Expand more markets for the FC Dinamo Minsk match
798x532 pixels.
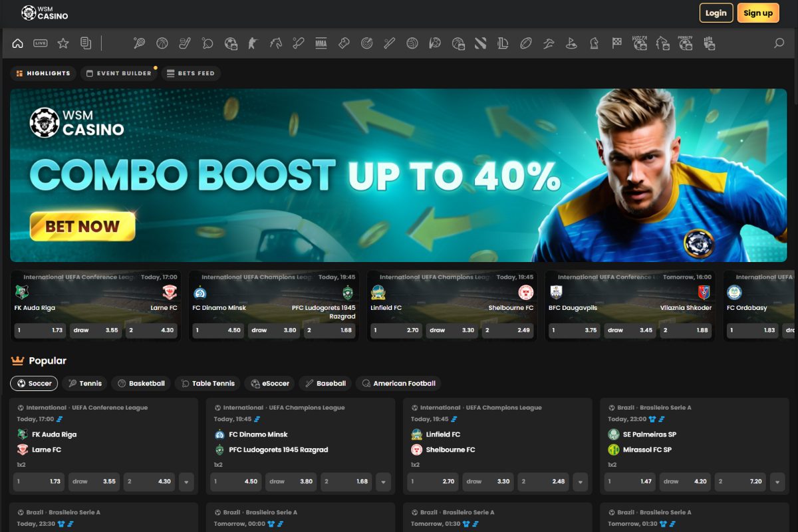pos(384,481)
